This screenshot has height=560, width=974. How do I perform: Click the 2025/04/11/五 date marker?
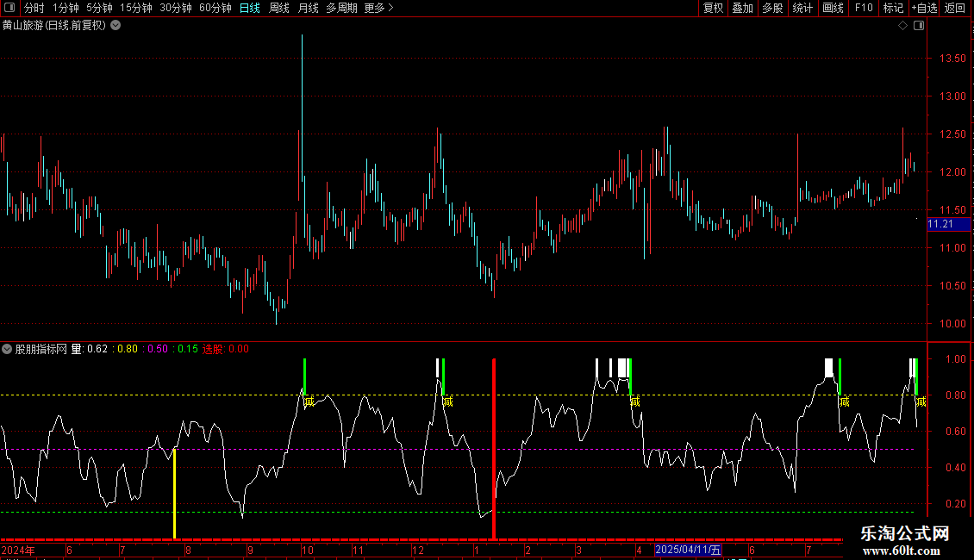pyautogui.click(x=688, y=550)
